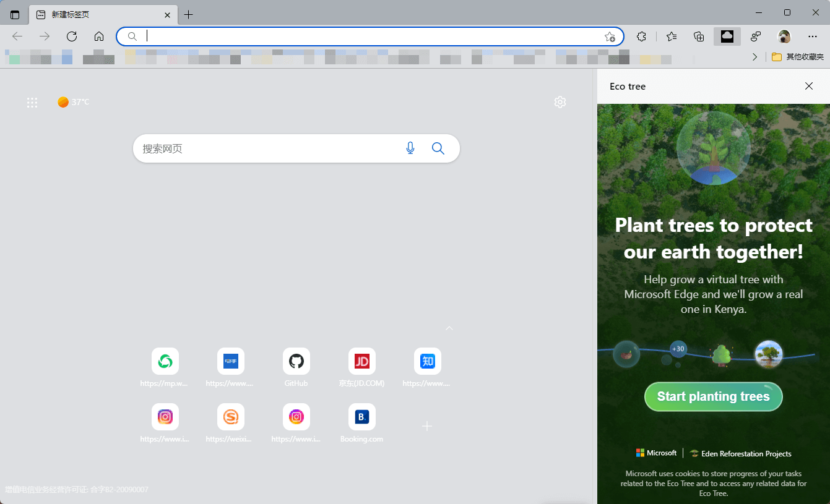Click the voice search microphone icon

[410, 148]
